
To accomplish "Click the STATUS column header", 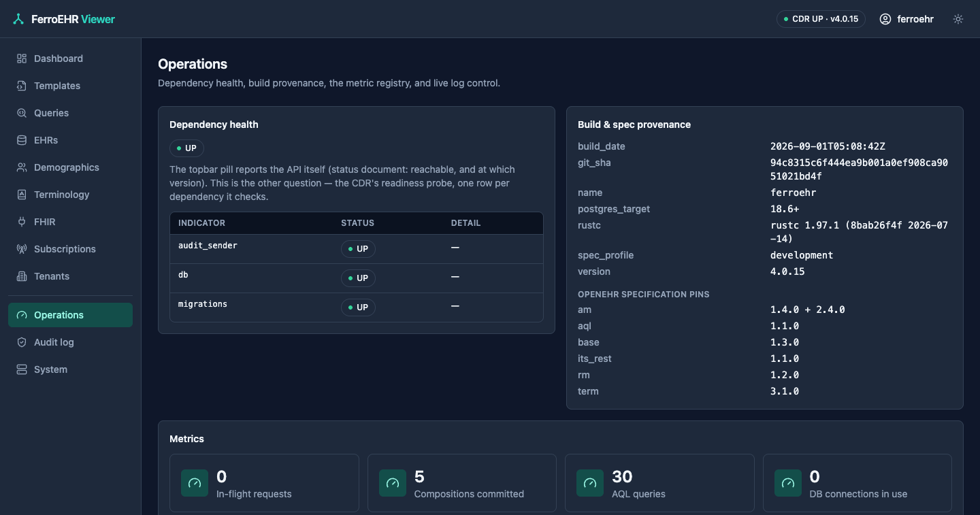I will pos(357,223).
